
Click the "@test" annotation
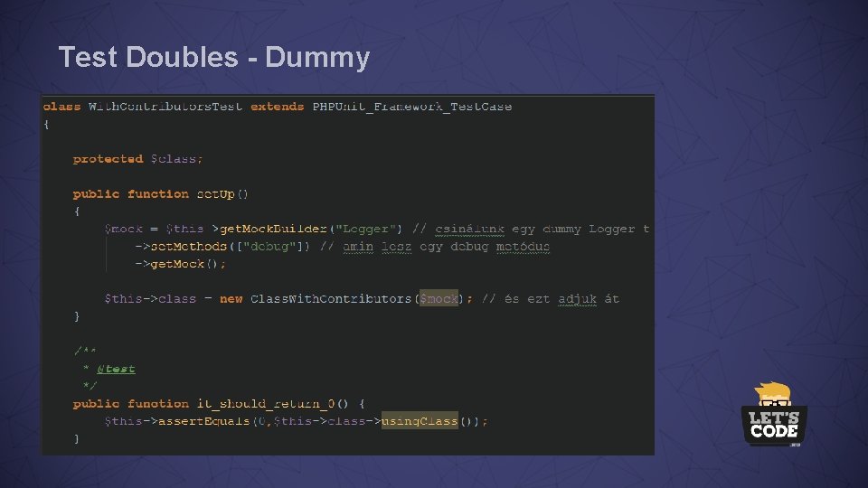(x=116, y=369)
